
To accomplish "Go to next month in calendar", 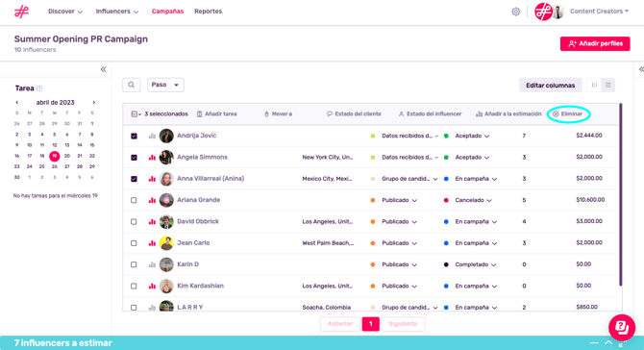I will point(93,102).
